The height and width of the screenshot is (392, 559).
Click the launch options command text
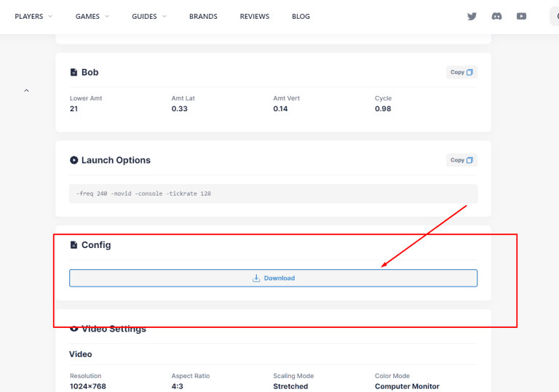[143, 194]
